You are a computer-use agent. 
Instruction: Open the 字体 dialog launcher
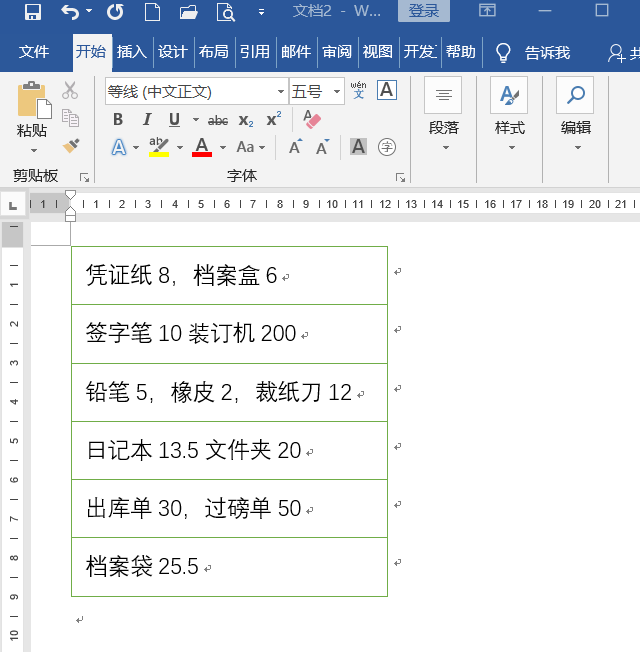point(400,178)
